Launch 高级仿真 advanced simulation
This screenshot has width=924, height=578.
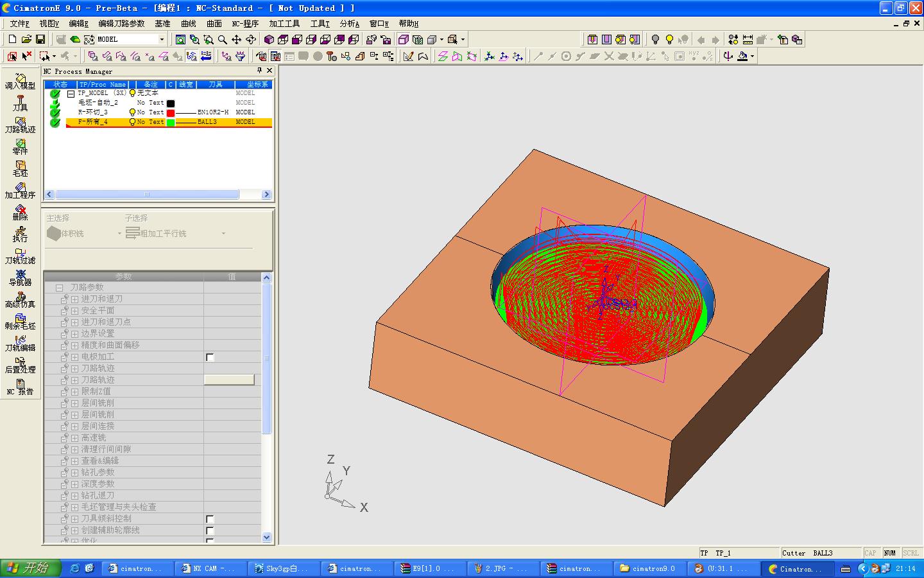[x=20, y=299]
